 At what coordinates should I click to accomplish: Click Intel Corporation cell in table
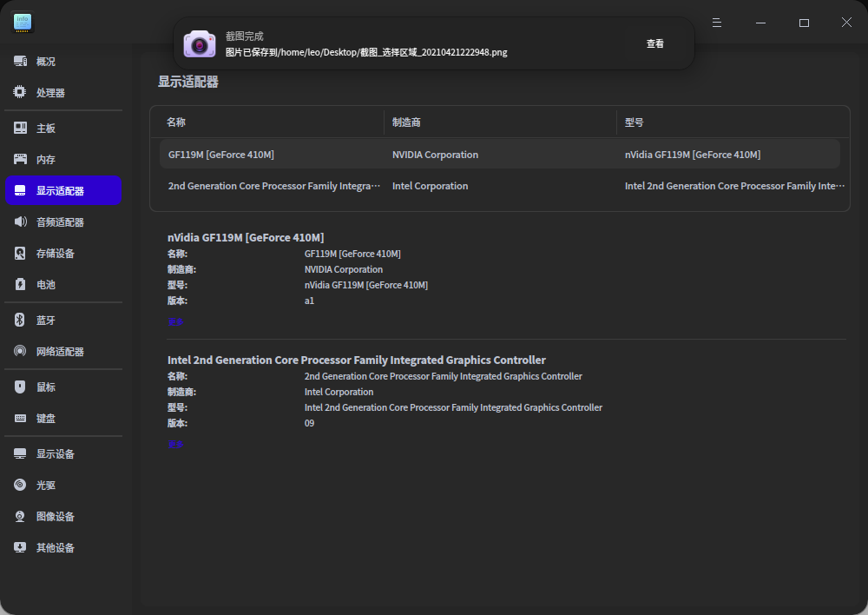tap(431, 186)
